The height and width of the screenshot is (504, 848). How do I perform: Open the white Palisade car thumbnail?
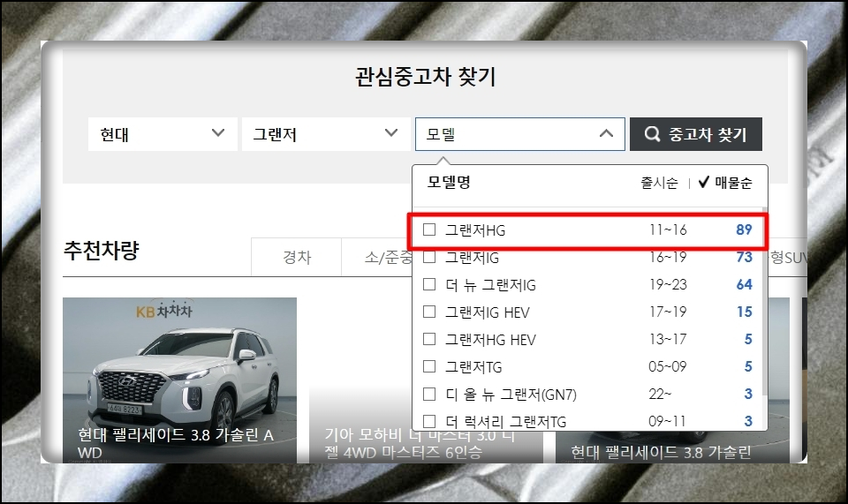click(179, 380)
